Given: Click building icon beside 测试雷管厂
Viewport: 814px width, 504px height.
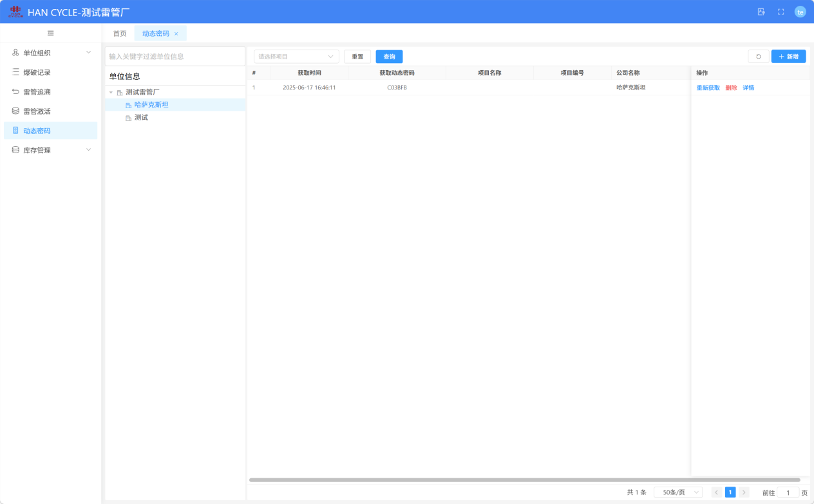Looking at the screenshot, I should click(x=119, y=93).
